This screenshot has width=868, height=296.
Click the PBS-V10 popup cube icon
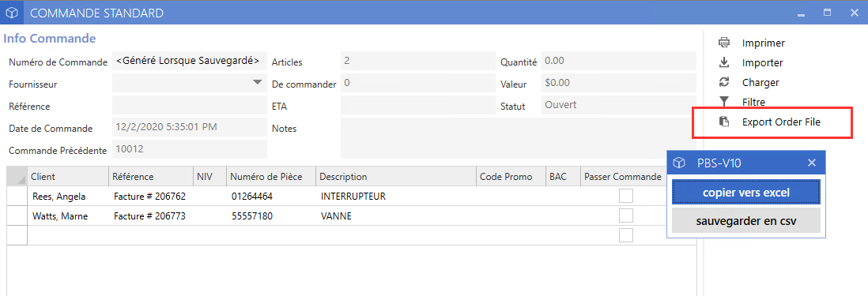click(679, 163)
